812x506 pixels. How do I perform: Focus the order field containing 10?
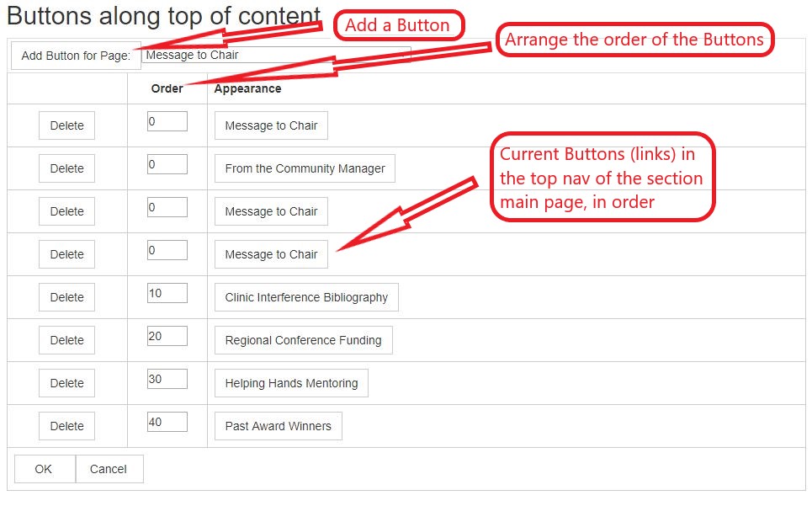pyautogui.click(x=167, y=293)
